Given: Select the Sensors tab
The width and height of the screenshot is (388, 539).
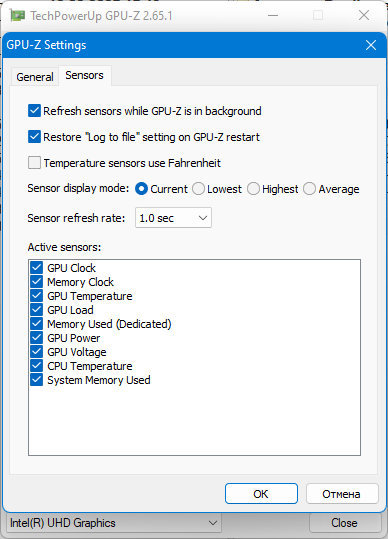Looking at the screenshot, I should pyautogui.click(x=85, y=75).
